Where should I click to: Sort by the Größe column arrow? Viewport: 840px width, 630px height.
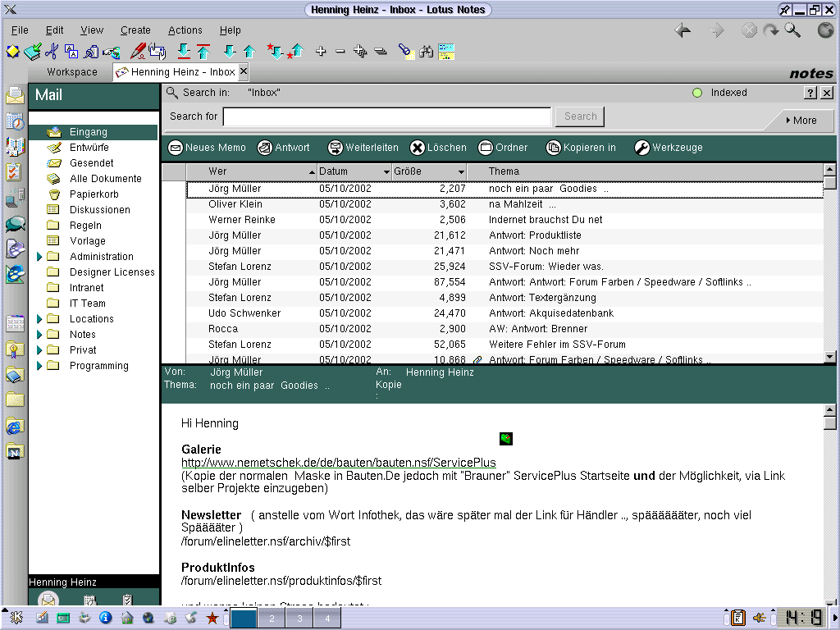461,172
